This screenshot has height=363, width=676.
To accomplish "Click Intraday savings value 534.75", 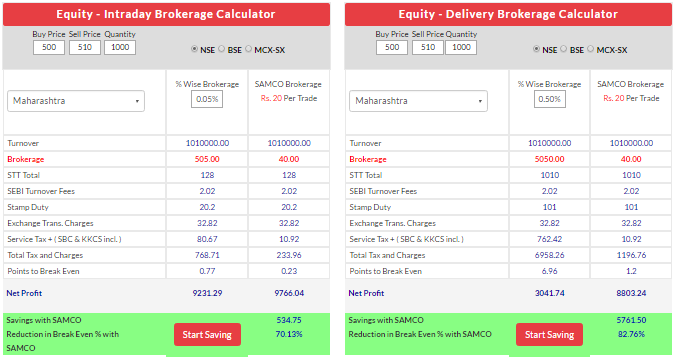I will (x=289, y=320).
